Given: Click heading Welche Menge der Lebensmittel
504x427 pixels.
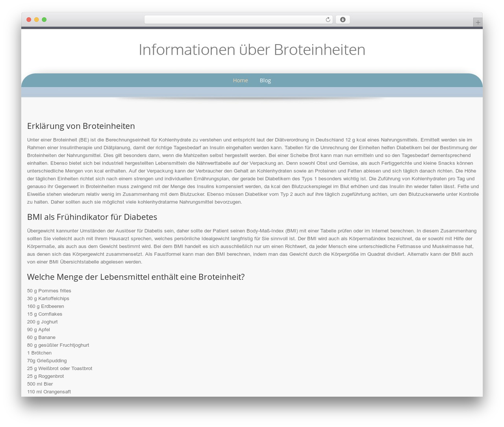Looking at the screenshot, I should (136, 277).
